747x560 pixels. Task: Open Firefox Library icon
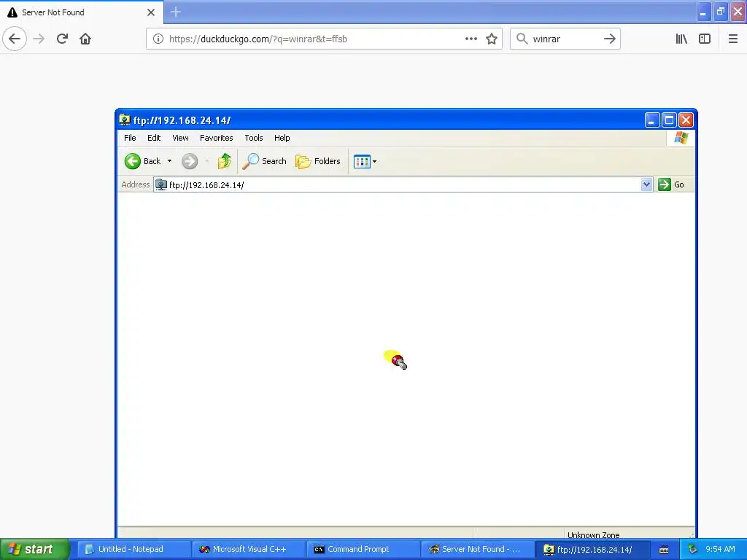(681, 39)
